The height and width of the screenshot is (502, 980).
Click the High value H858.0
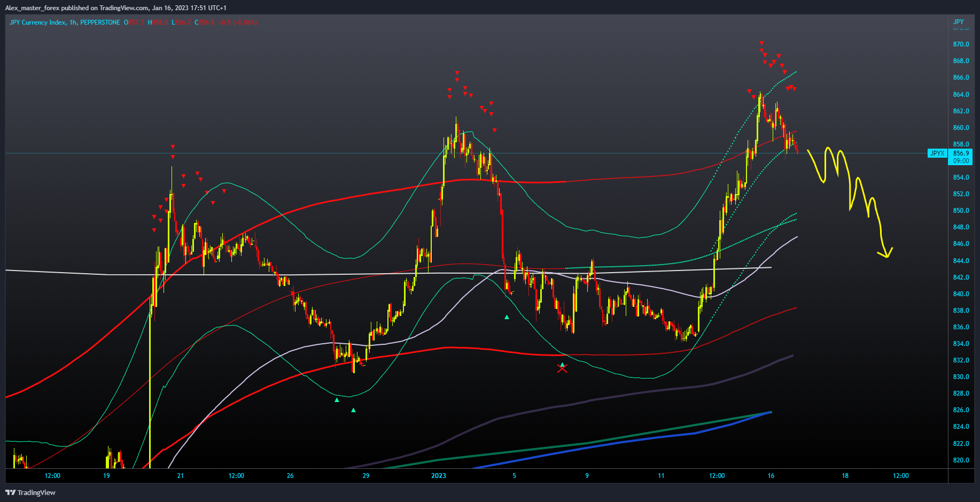pos(158,22)
